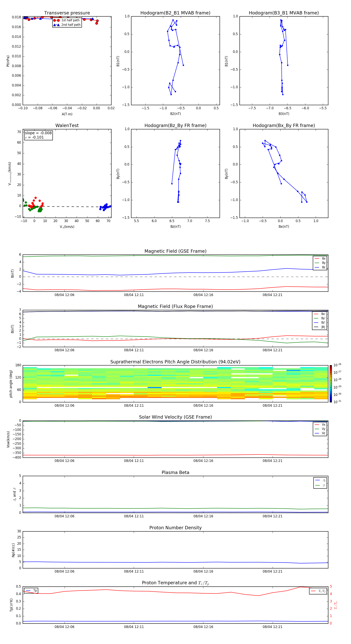Image resolution: width=351 pixels, height=644 pixels.
Task: Click the colorbar tick label 10^-26
Action: click(x=337, y=365)
